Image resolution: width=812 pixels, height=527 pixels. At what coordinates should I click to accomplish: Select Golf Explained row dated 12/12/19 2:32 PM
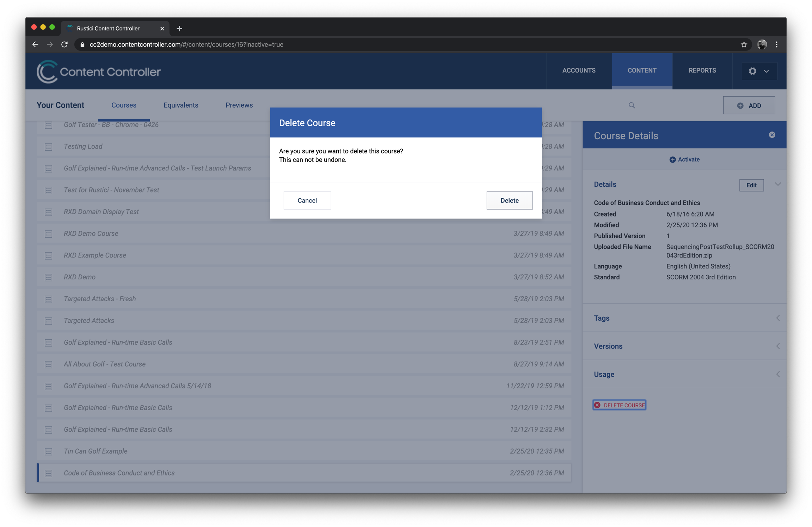click(304, 429)
